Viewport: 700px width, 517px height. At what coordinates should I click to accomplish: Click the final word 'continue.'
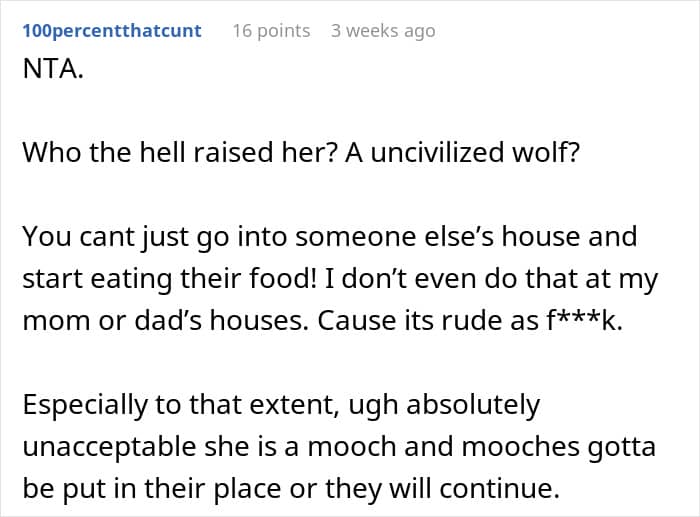click(500, 489)
